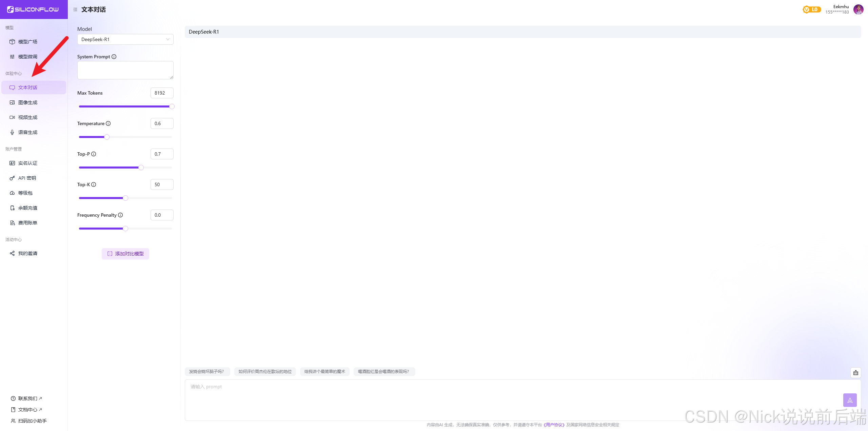Open the Model dropdown showing DeepSeek-R1
868x431 pixels.
(x=125, y=39)
